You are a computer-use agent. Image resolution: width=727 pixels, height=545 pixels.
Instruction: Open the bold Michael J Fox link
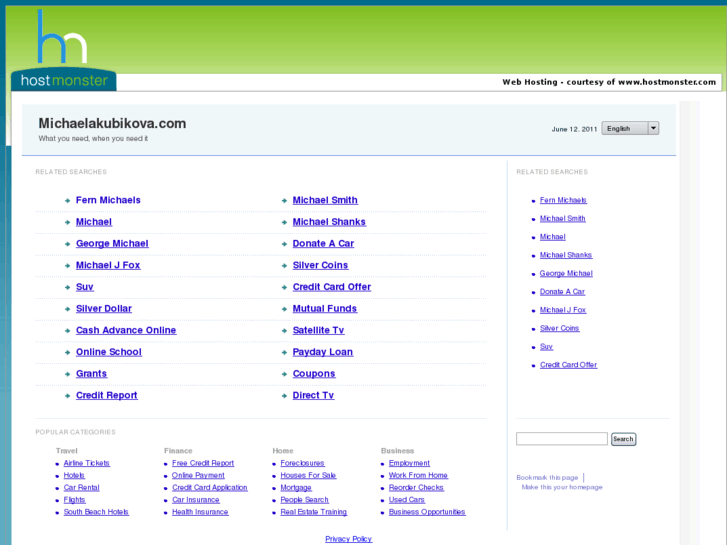coord(108,265)
